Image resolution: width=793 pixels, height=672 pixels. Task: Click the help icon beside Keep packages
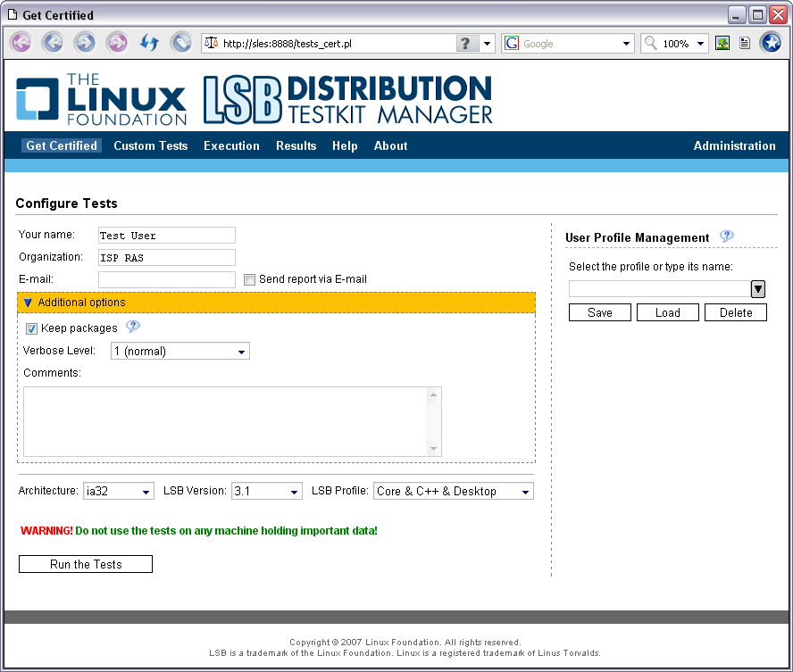(x=133, y=327)
